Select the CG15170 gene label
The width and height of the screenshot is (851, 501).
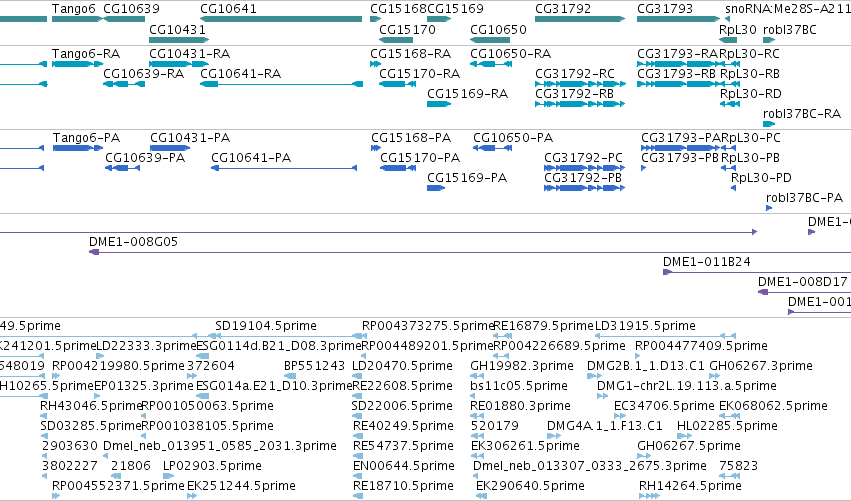click(408, 29)
